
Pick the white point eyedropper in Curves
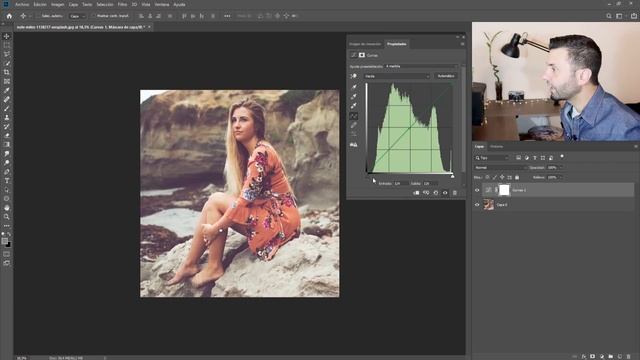click(x=354, y=106)
